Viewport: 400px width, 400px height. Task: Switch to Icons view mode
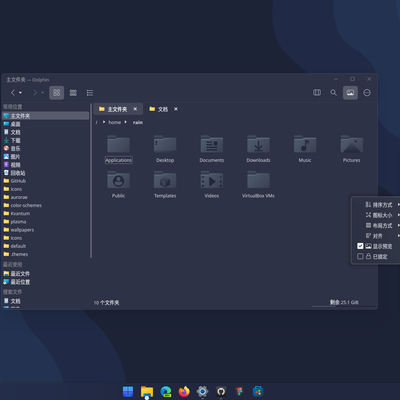pos(57,93)
